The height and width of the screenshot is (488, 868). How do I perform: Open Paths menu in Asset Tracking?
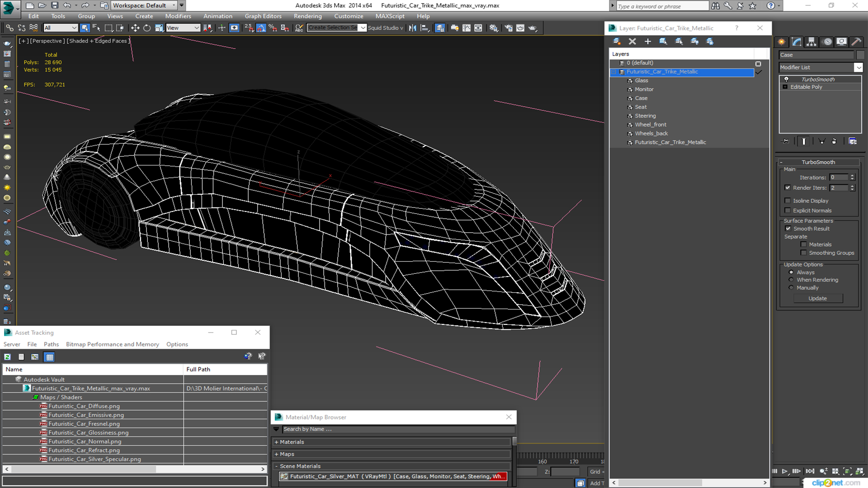tap(51, 344)
